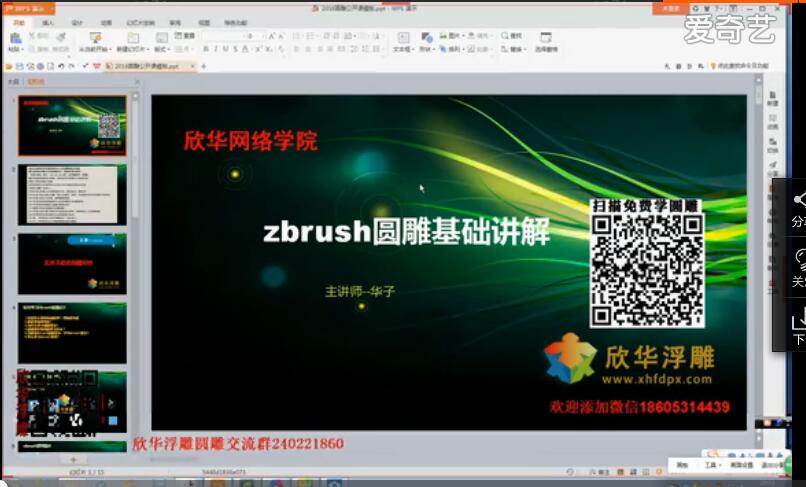Click the New Slide icon
The height and width of the screenshot is (487, 806).
pyautogui.click(x=133, y=38)
